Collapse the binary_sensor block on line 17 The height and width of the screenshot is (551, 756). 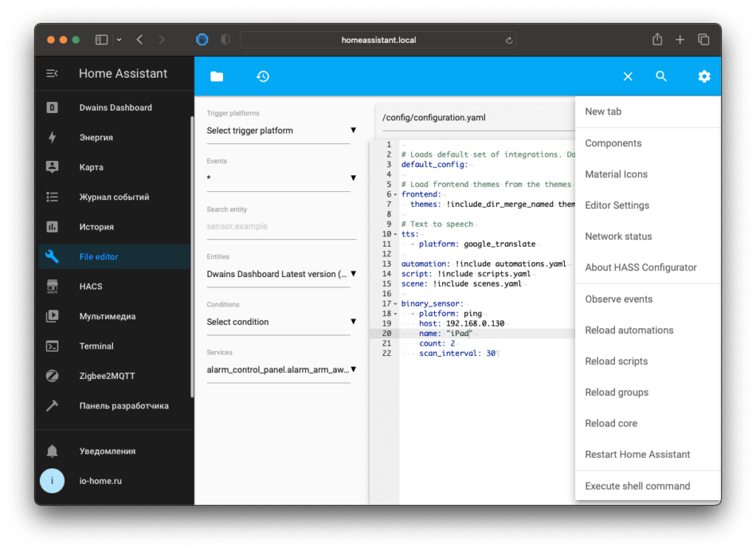click(x=396, y=304)
